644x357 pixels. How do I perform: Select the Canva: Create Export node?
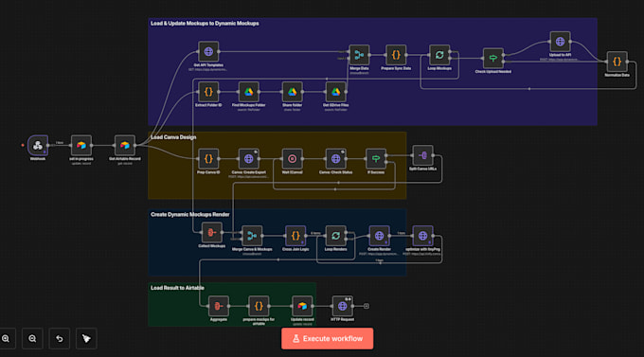248,158
